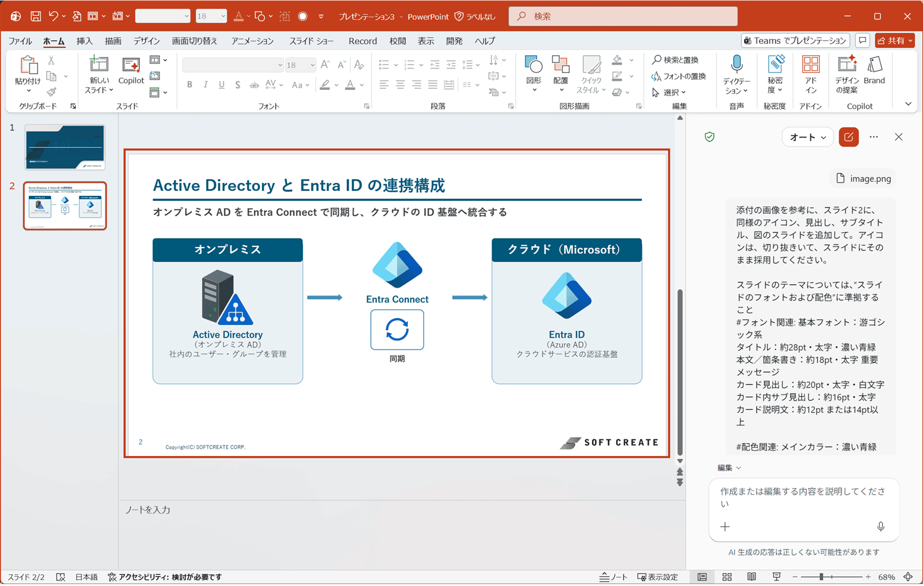Open the Sensitivity (秘密度) label menu
Screen dimensions: 924x586
pos(775,74)
